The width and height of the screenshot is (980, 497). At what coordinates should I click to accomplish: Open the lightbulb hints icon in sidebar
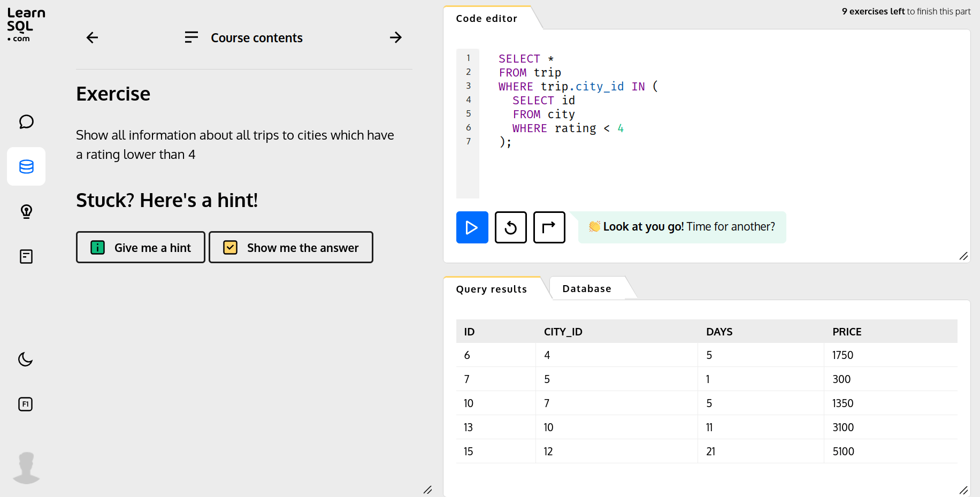click(26, 211)
